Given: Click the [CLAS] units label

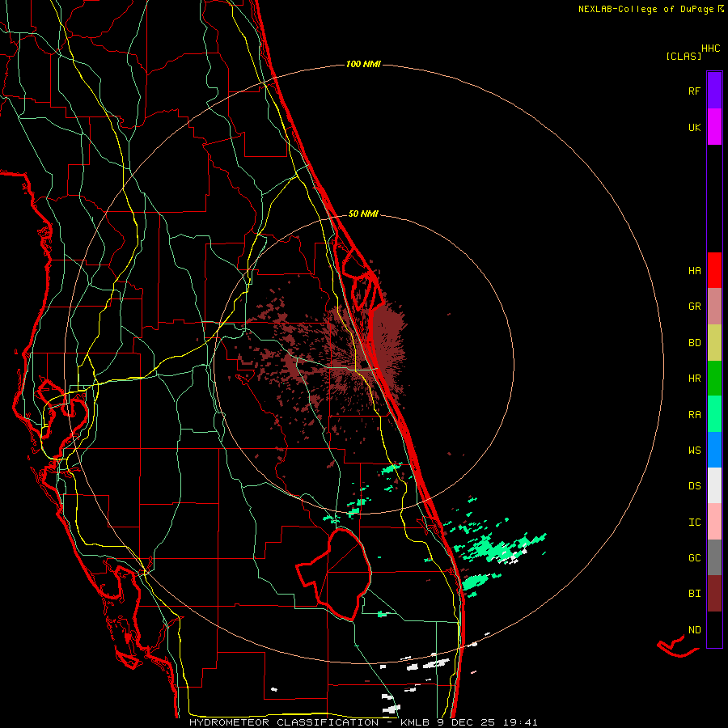Looking at the screenshot, I should 684,56.
